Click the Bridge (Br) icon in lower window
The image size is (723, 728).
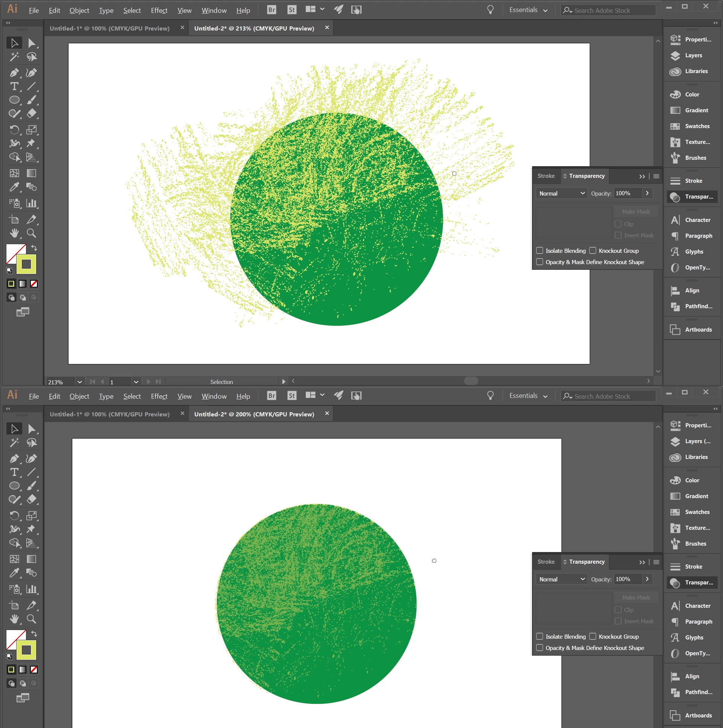coord(272,396)
